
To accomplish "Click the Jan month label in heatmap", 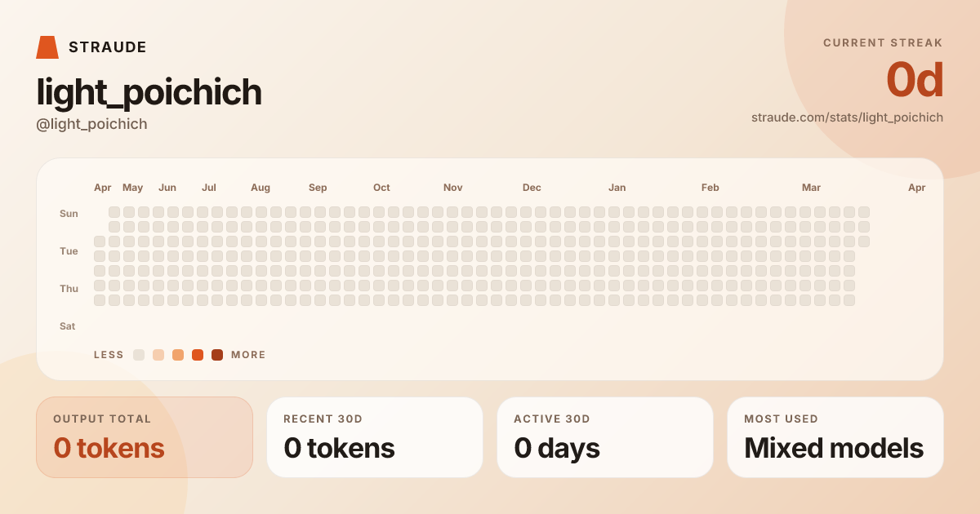I will pos(617,188).
